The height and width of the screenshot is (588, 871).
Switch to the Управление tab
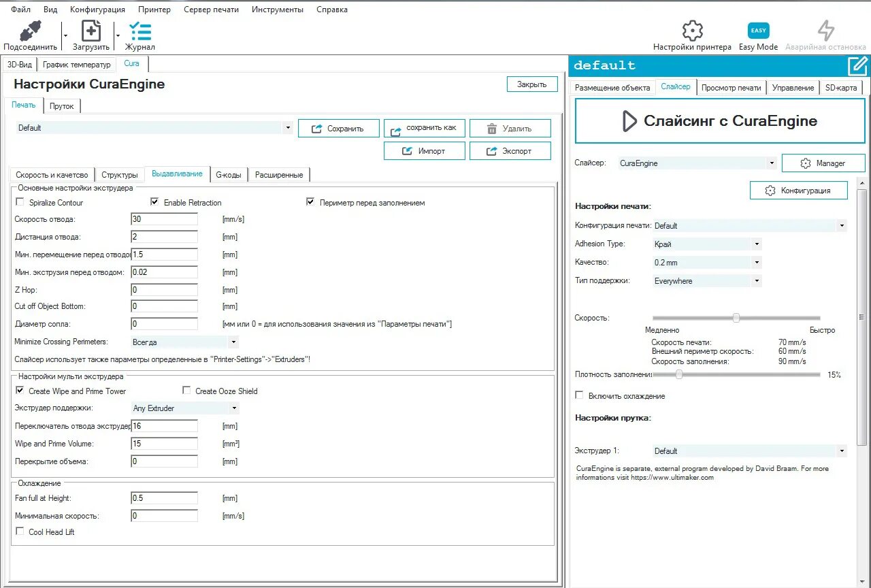pos(793,88)
